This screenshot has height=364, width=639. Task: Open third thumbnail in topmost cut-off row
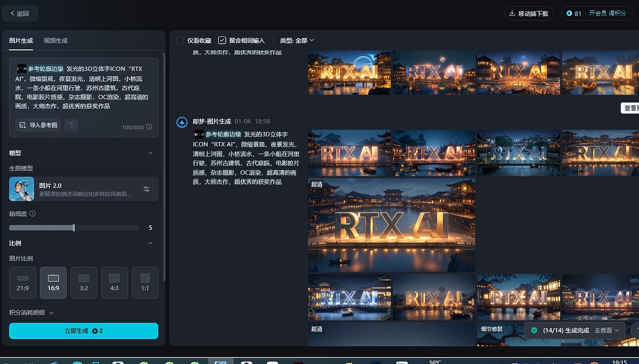pyautogui.click(x=519, y=72)
